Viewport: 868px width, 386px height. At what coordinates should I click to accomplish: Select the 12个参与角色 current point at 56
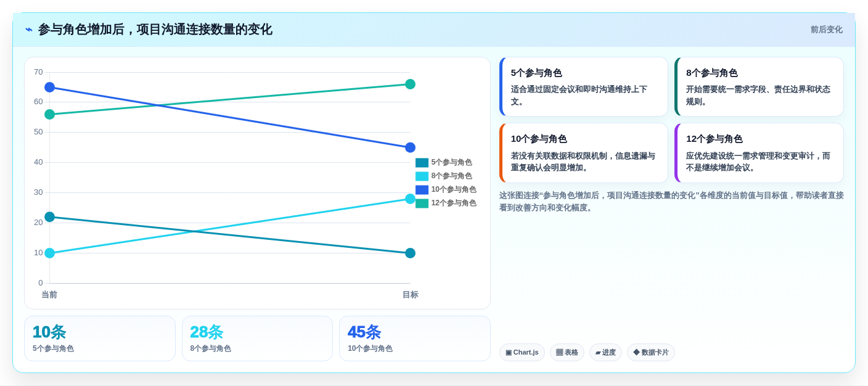[49, 115]
